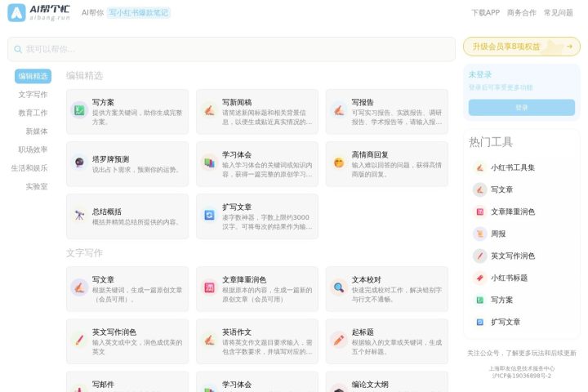Click the 热门工具 heading
Screen dimensions: 588x392
[491, 142]
